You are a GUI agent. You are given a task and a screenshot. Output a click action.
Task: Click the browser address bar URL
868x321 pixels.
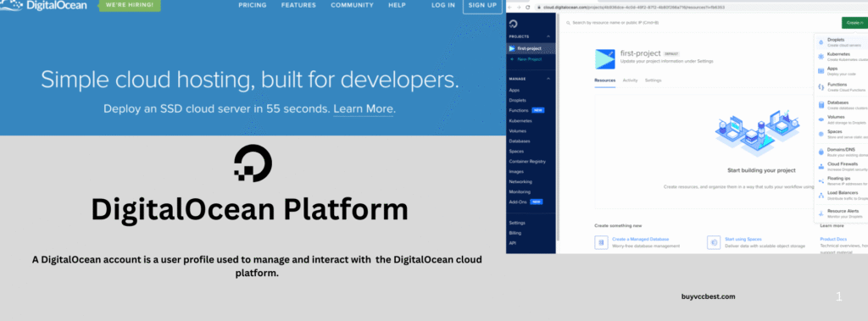click(633, 7)
